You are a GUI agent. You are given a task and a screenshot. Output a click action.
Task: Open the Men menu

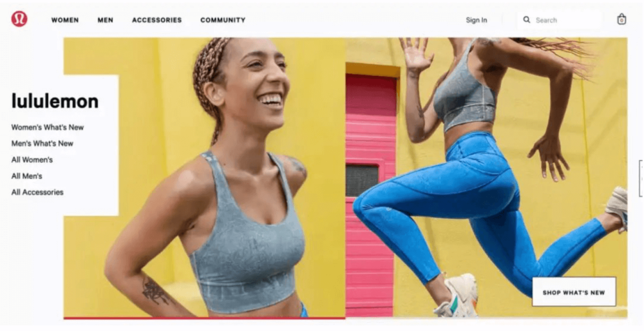click(x=105, y=20)
